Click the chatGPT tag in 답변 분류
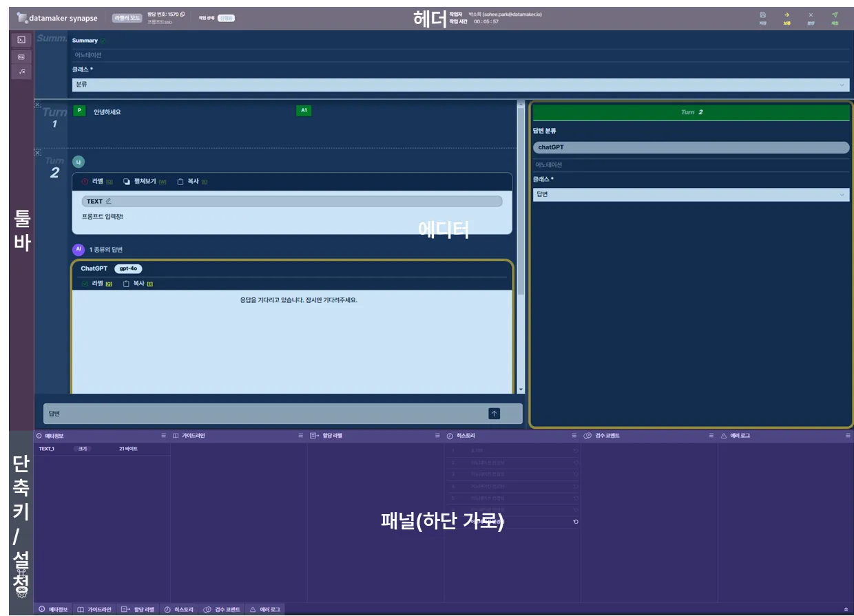This screenshot has width=854, height=616. (691, 147)
